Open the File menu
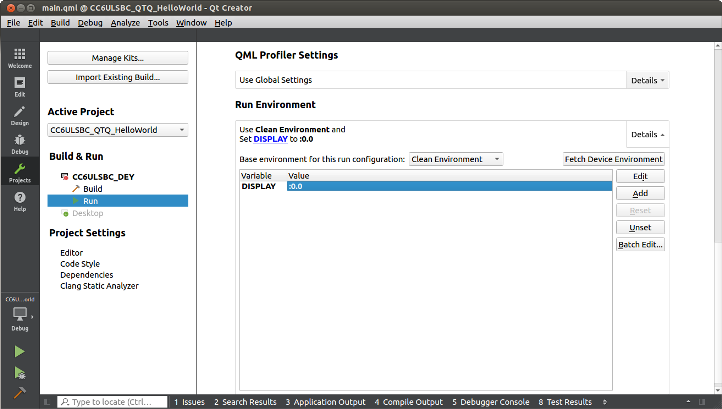Screen dimensions: 722x409 coord(13,23)
